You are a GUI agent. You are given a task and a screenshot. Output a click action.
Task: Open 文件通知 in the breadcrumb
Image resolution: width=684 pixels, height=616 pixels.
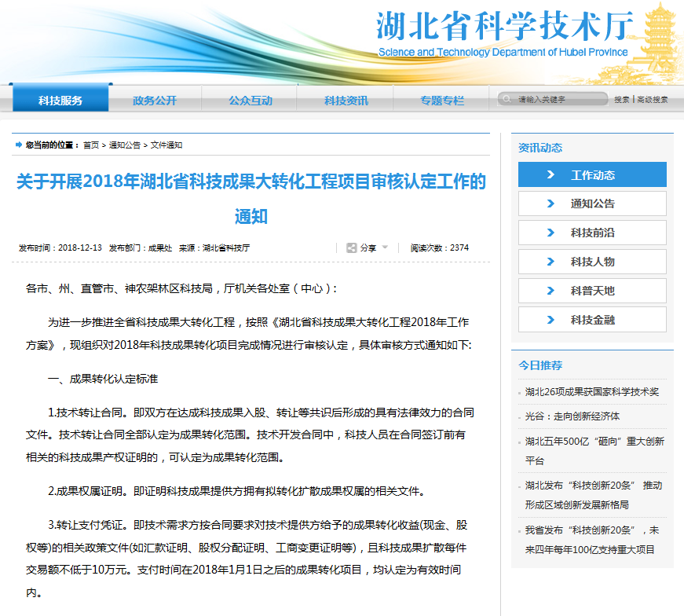[166, 145]
